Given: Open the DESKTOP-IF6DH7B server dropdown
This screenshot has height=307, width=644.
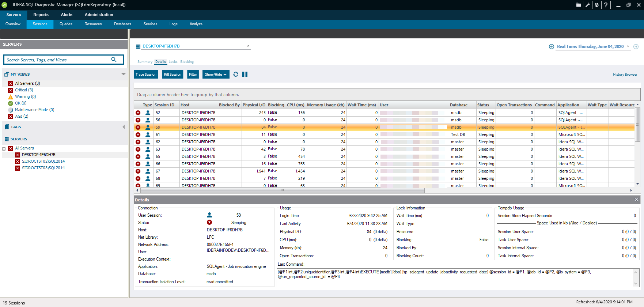Looking at the screenshot, I should point(248,46).
